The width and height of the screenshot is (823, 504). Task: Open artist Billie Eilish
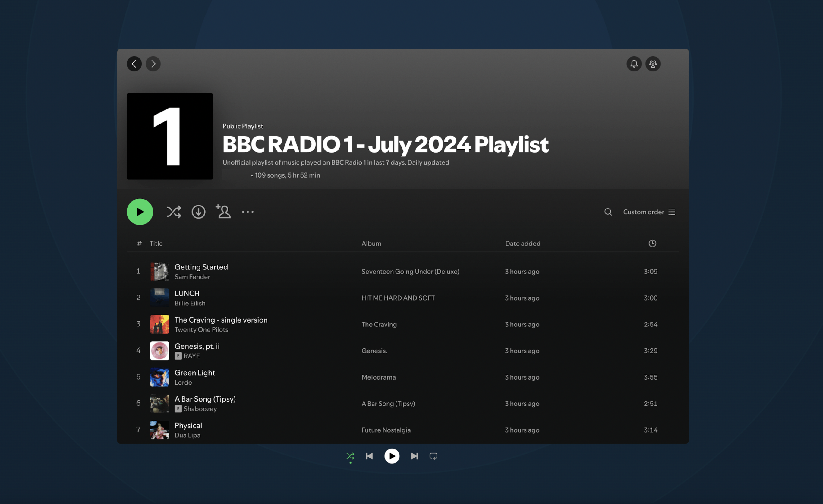190,303
